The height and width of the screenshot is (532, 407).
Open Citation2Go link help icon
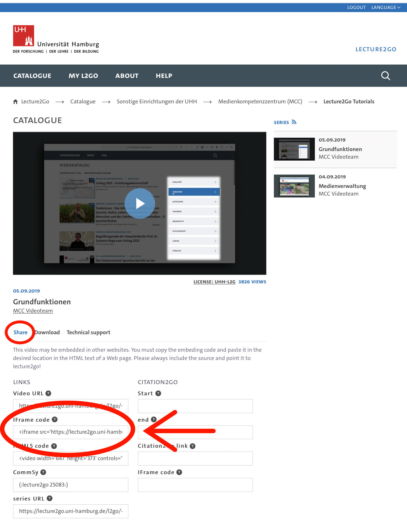pyautogui.click(x=193, y=446)
